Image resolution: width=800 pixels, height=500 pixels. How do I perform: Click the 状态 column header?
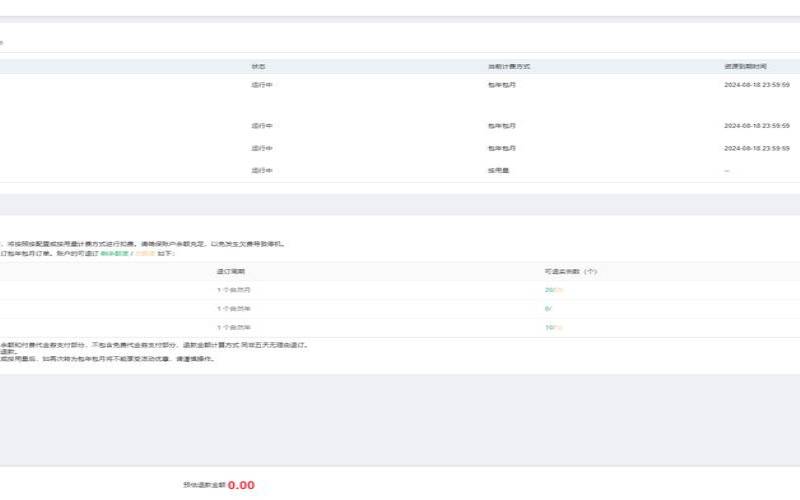[x=258, y=66]
